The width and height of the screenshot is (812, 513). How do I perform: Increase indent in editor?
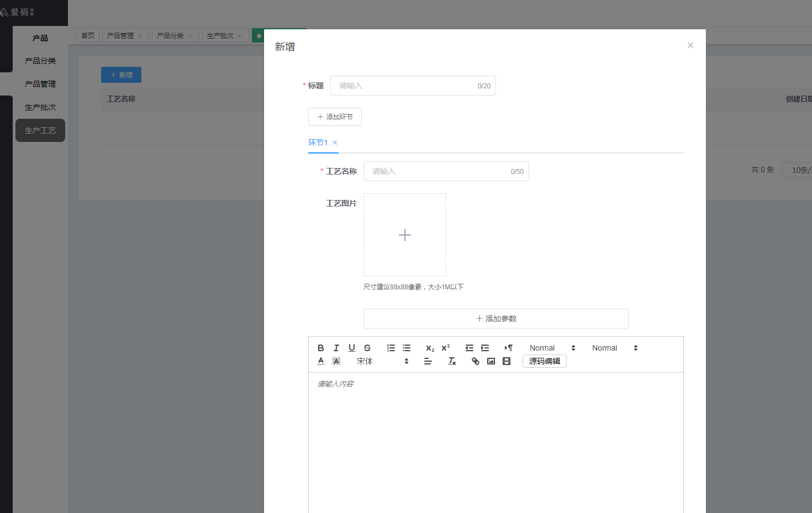[x=485, y=348]
